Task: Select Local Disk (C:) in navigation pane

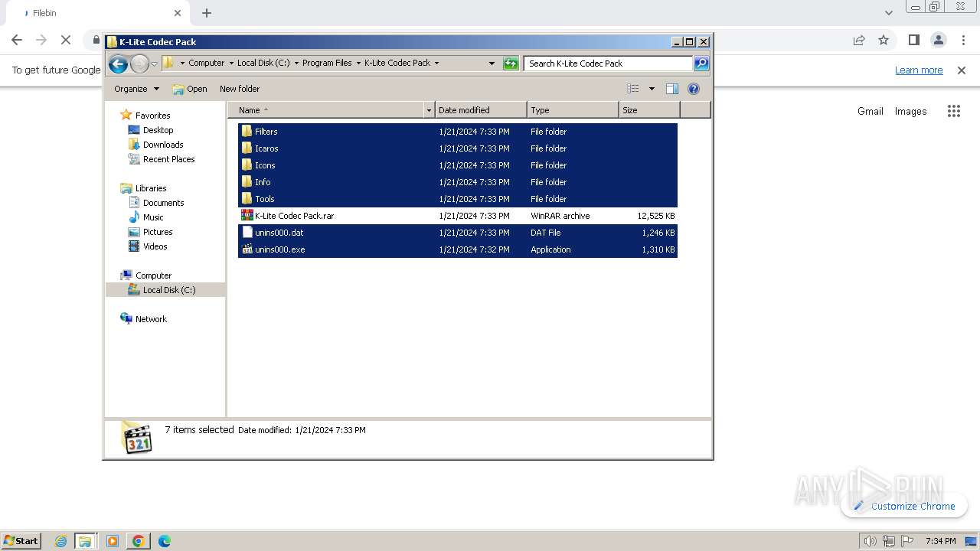Action: (x=168, y=290)
